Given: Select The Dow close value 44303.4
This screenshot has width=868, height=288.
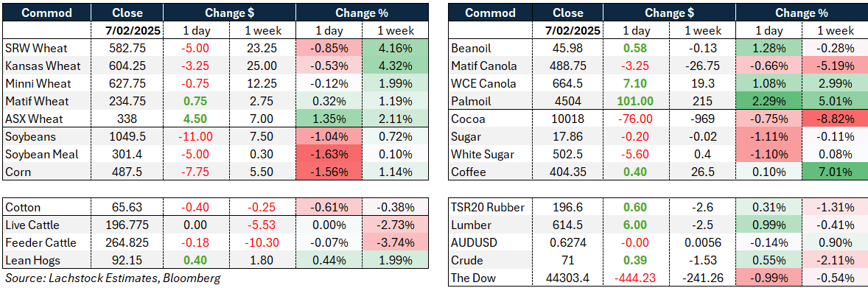Looking at the screenshot, I should 569,277.
